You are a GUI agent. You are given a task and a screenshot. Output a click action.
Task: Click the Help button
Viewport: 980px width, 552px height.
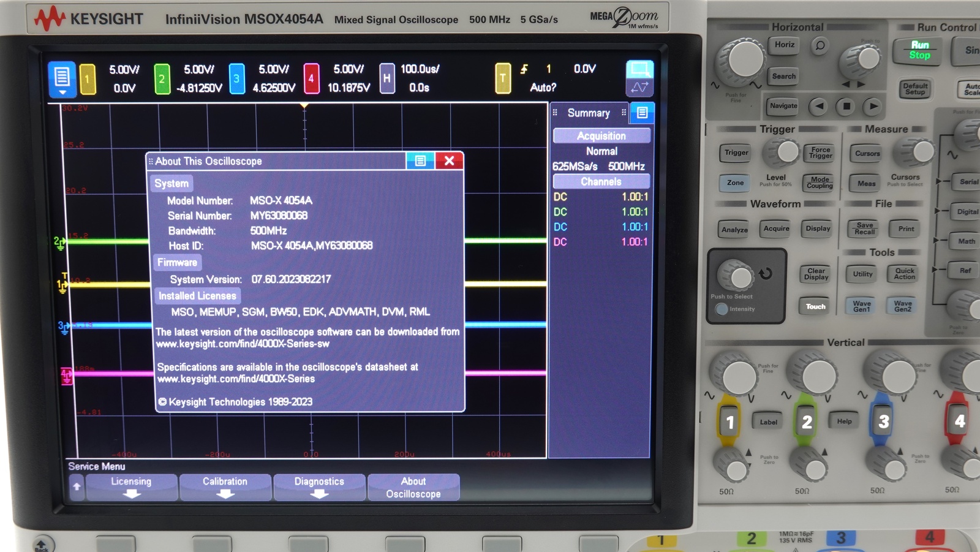point(844,421)
